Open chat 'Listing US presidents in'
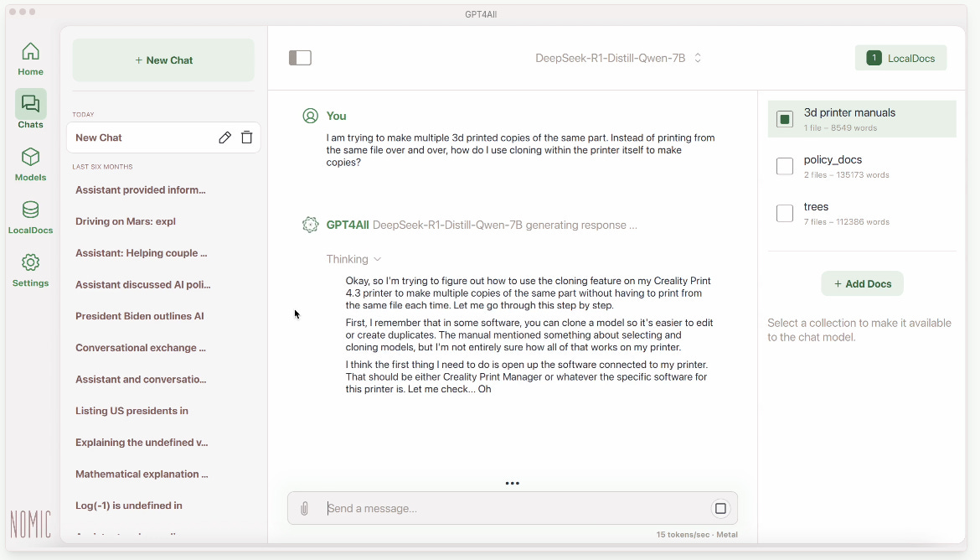This screenshot has width=980, height=560. [x=132, y=411]
